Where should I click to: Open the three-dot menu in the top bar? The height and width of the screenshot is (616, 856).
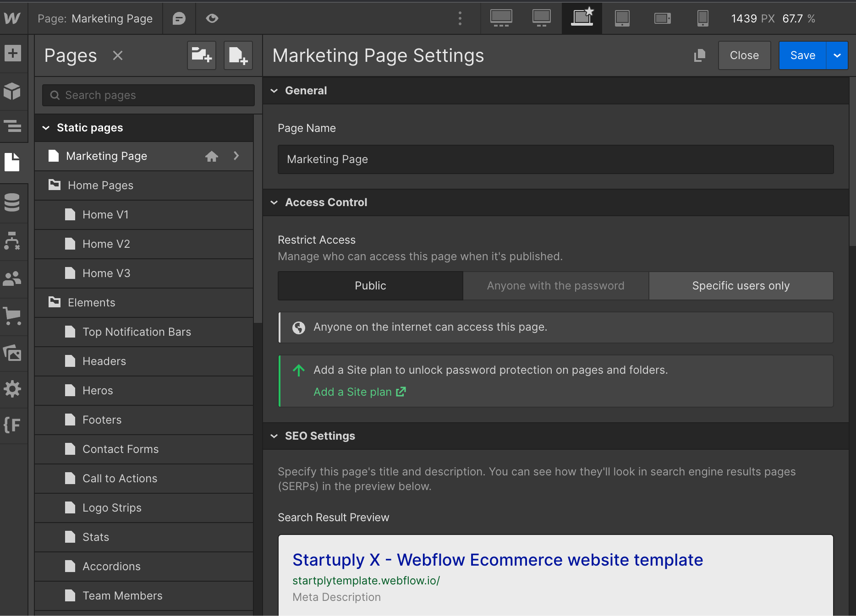pos(460,18)
